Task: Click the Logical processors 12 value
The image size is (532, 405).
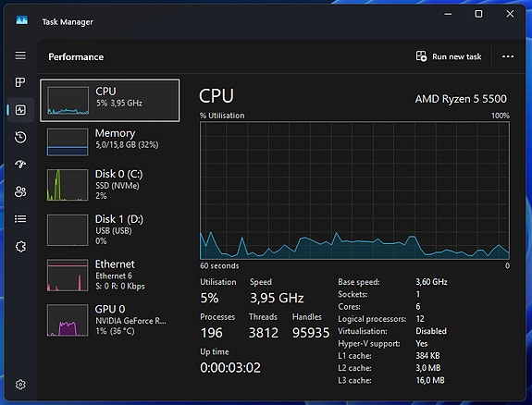Action: (x=420, y=319)
